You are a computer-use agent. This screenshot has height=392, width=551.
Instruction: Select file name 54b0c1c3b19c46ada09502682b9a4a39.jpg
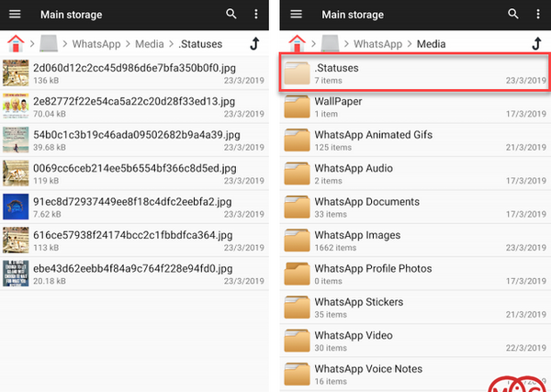click(137, 135)
